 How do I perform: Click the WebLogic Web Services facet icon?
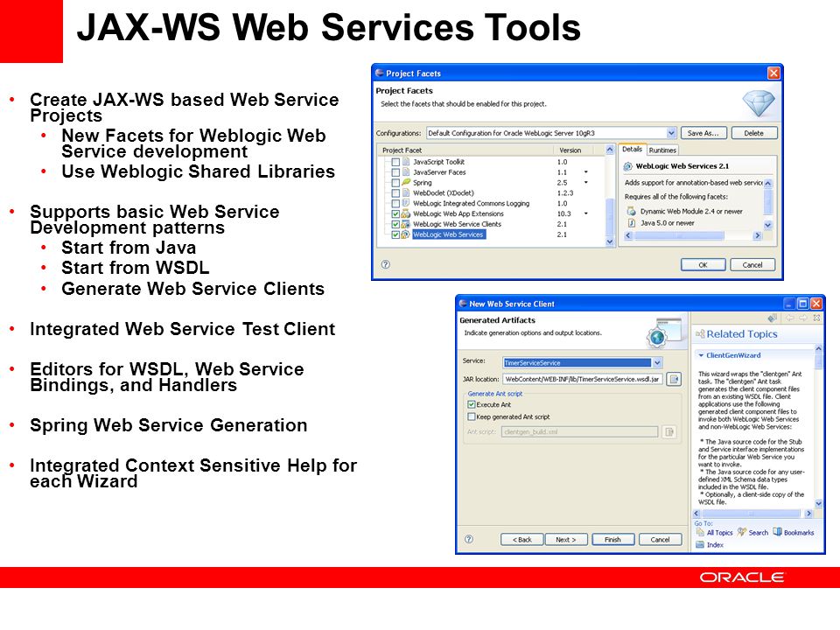[405, 234]
